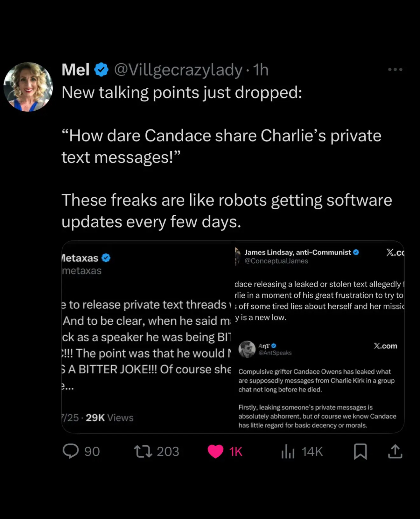Open Mel's profile picture
This screenshot has width=420, height=519.
click(28, 87)
